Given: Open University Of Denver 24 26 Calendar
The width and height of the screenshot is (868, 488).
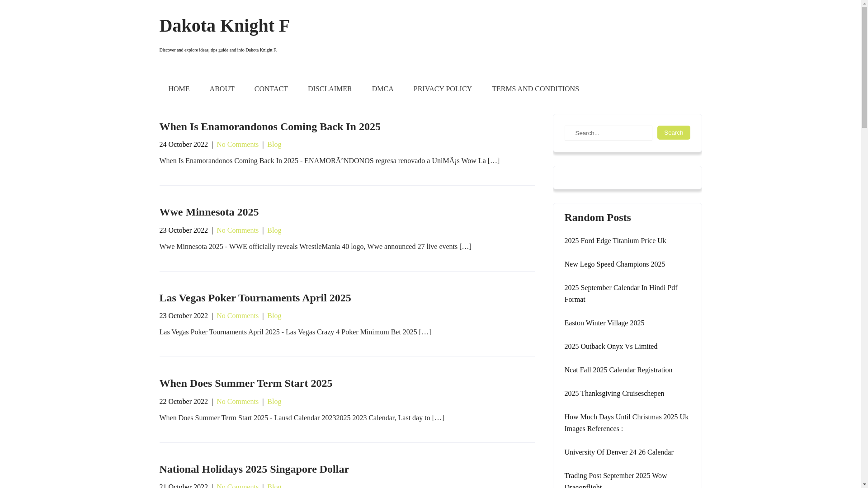Looking at the screenshot, I should 618,452.
